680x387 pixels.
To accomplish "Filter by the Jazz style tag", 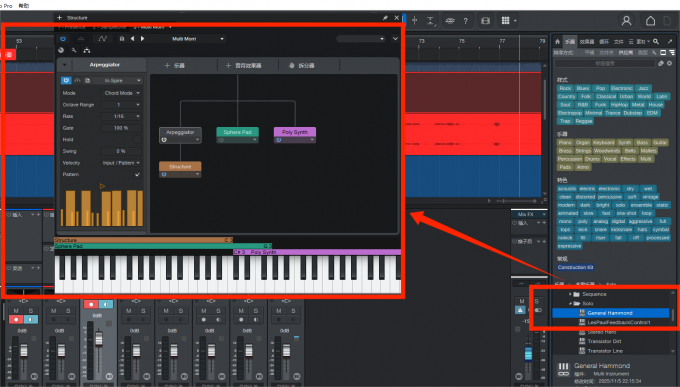I will (x=643, y=88).
